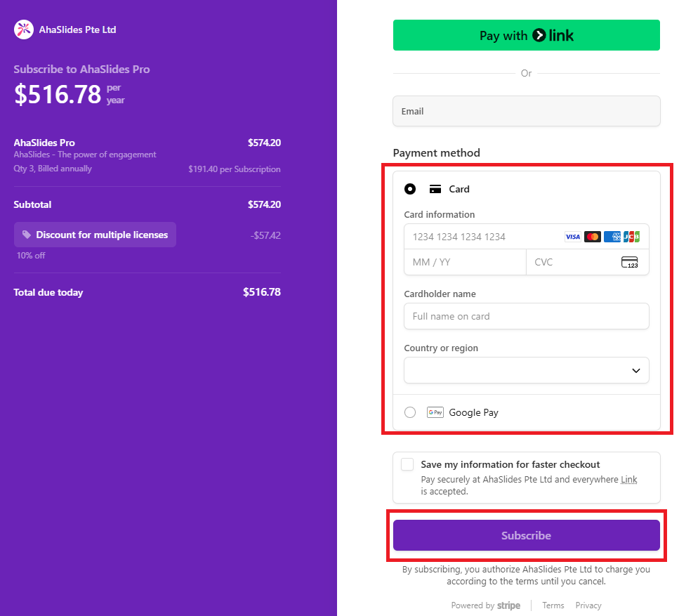Click the Qty 3, Billed annually text
This screenshot has height=616, width=679.
tap(53, 169)
